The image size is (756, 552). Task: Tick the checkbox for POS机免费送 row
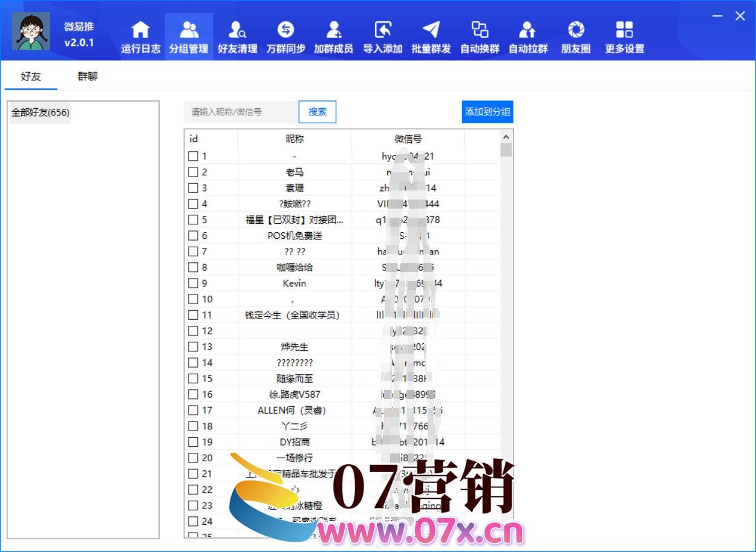[x=193, y=235]
